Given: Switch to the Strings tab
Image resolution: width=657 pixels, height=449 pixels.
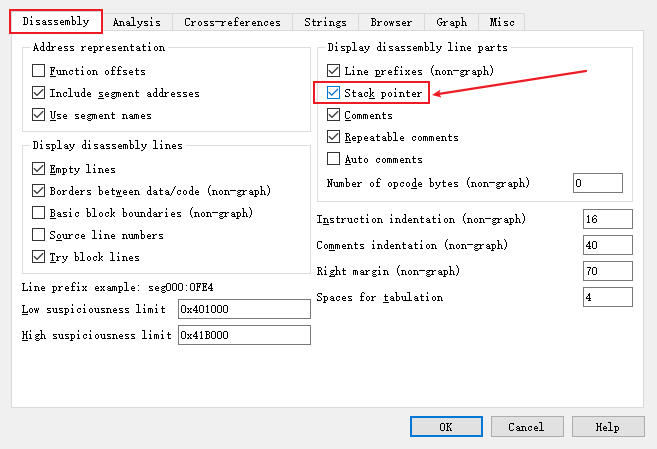Looking at the screenshot, I should coord(326,22).
